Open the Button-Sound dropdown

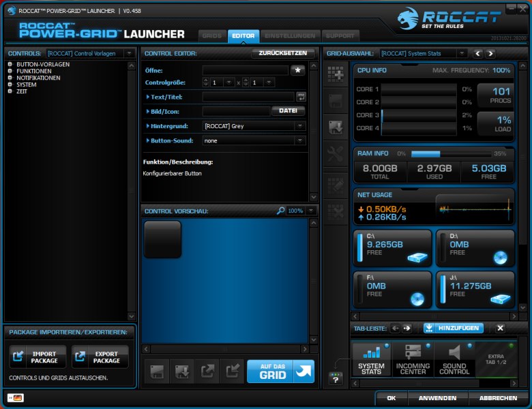(300, 140)
